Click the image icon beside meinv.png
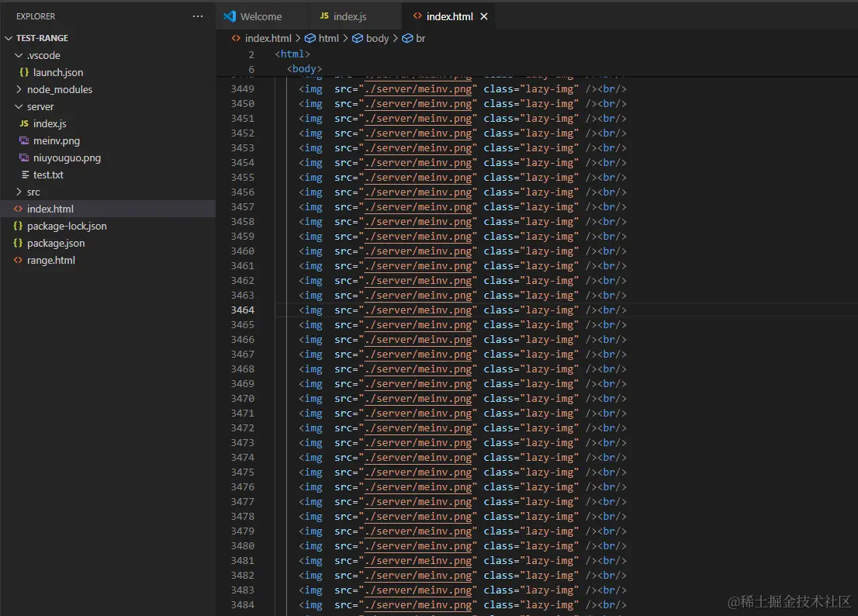 point(24,140)
